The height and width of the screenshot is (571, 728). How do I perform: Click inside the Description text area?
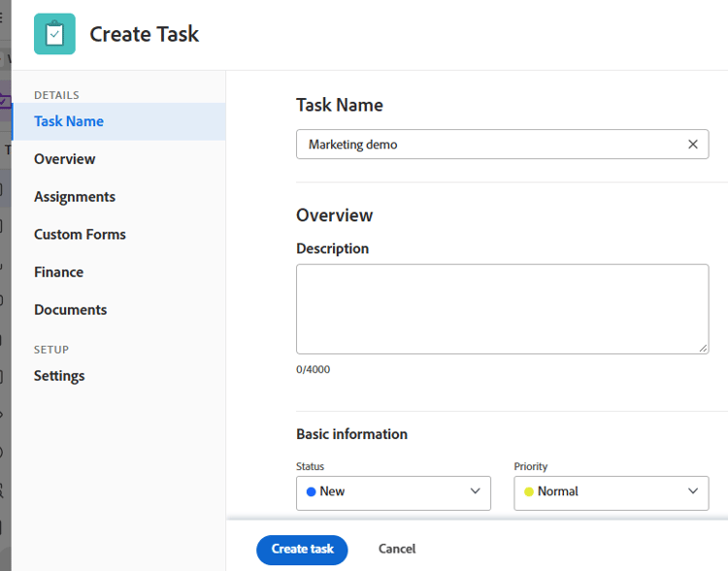coord(503,309)
